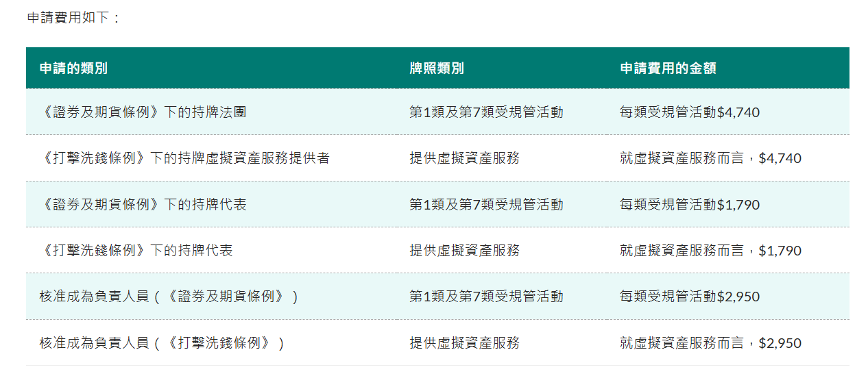Click 《證券及期貨條例》下的持牌代表 cell

[143, 205]
